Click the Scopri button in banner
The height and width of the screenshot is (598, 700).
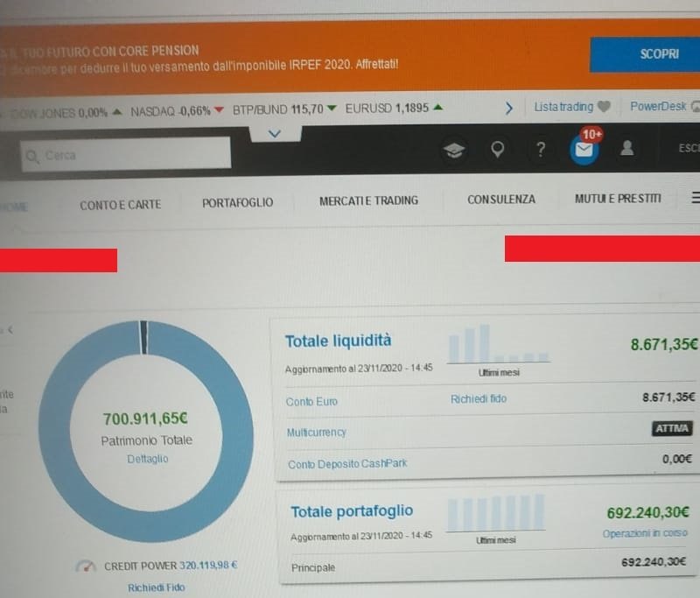pyautogui.click(x=658, y=54)
